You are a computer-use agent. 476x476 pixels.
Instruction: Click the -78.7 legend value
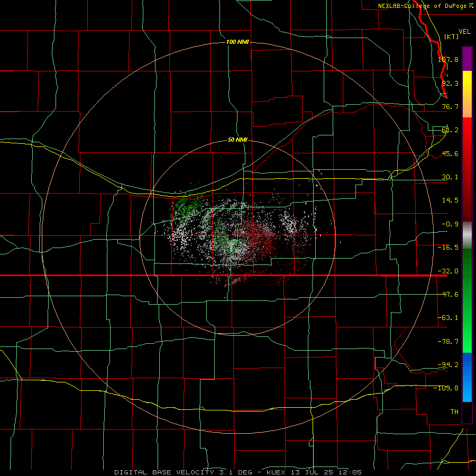pyautogui.click(x=448, y=342)
